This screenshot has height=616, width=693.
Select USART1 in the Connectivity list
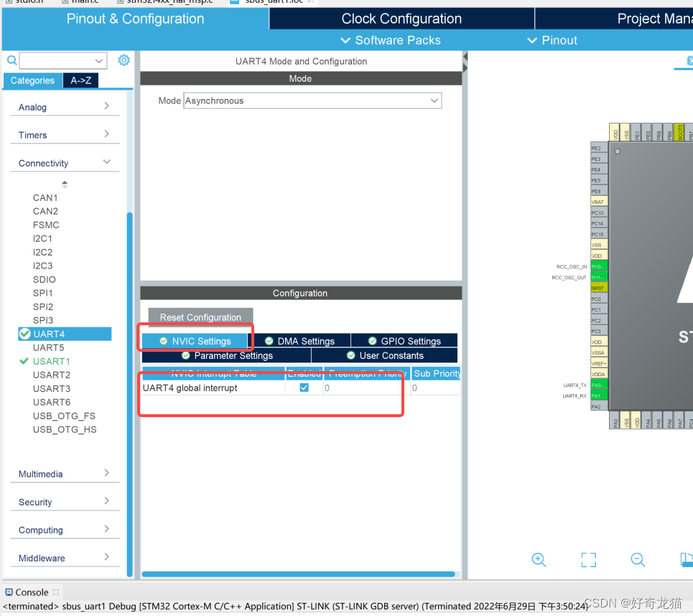click(x=51, y=361)
